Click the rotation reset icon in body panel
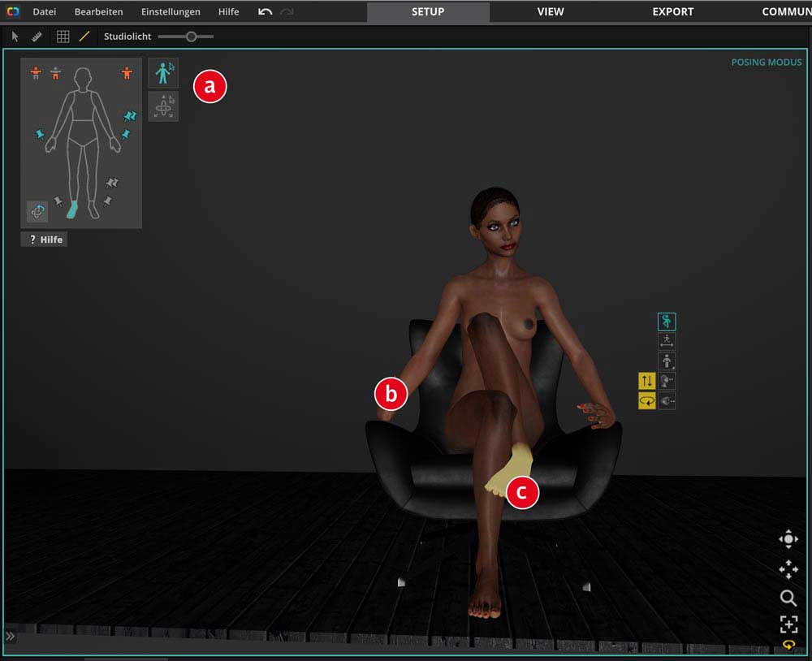The height and width of the screenshot is (661, 812). [37, 211]
